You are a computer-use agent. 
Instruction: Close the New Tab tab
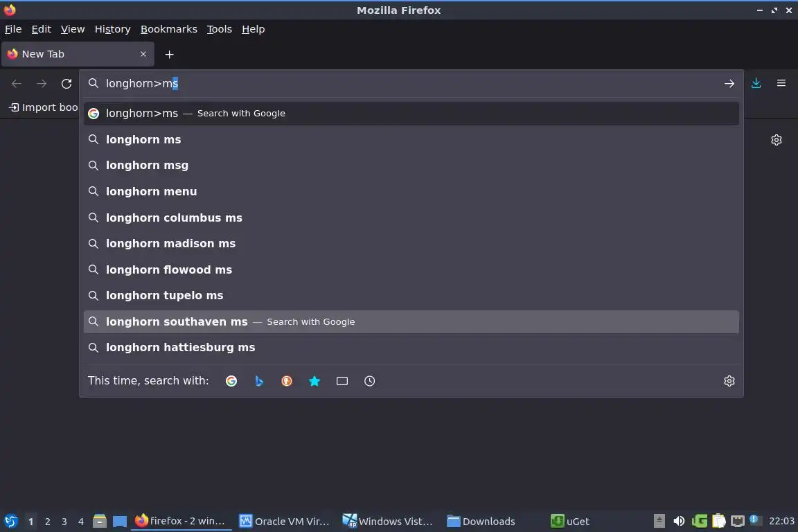[143, 54]
